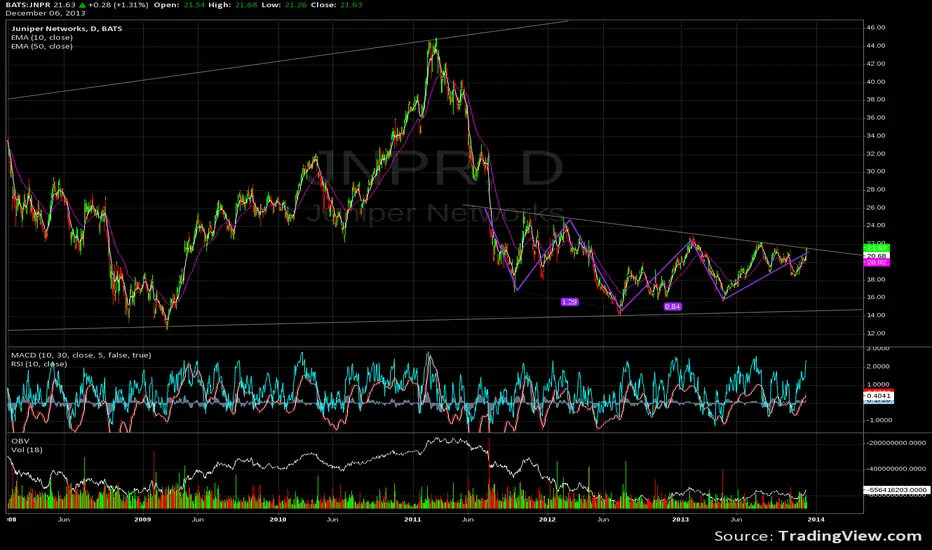Select the purple 1.29 ratio label
This screenshot has width=932, height=550.
coord(569,302)
